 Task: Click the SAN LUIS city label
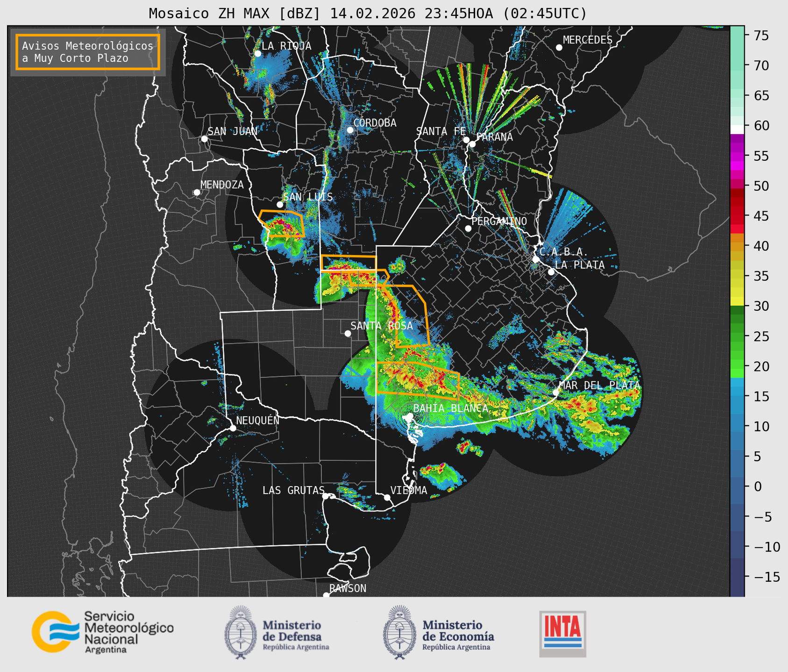pyautogui.click(x=308, y=197)
